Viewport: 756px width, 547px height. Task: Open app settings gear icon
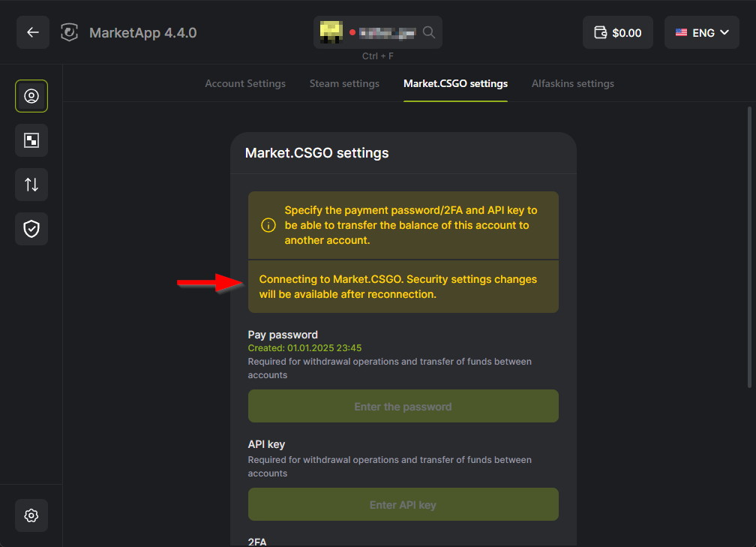point(31,515)
